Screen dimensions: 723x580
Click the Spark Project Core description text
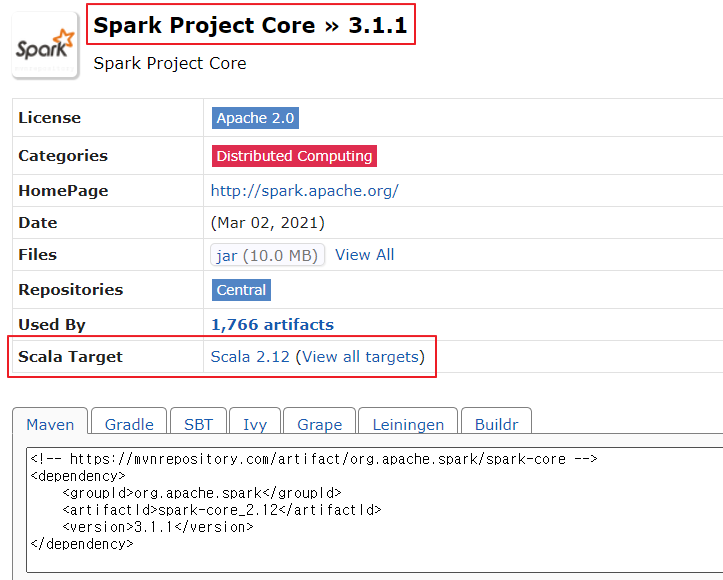pyautogui.click(x=170, y=64)
